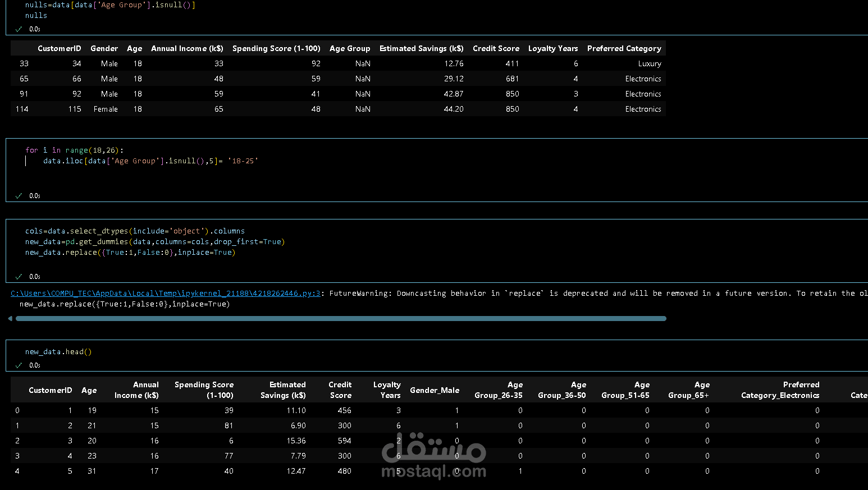The image size is (868, 490).
Task: Select the CustomerID header in nulls table
Action: [x=60, y=49]
